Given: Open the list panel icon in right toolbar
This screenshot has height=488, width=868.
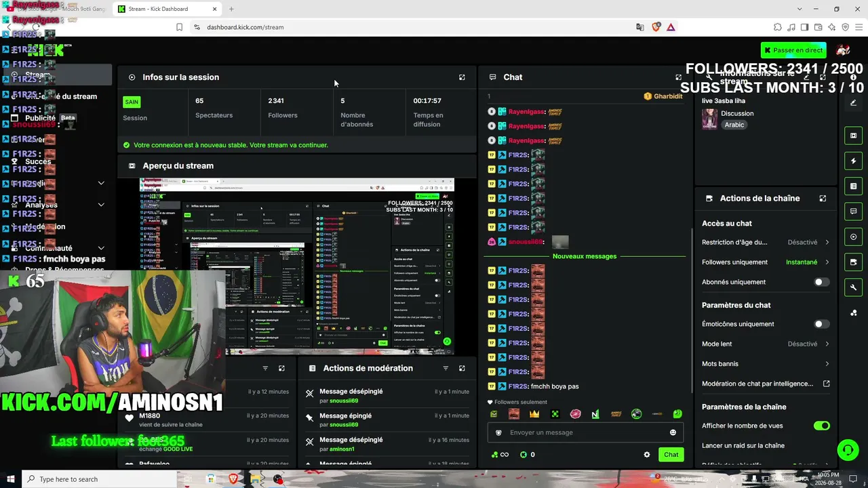Looking at the screenshot, I should (853, 186).
